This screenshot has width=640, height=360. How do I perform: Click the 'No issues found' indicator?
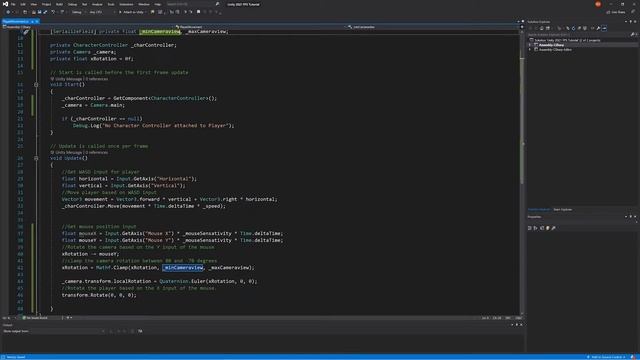[x=35, y=318]
